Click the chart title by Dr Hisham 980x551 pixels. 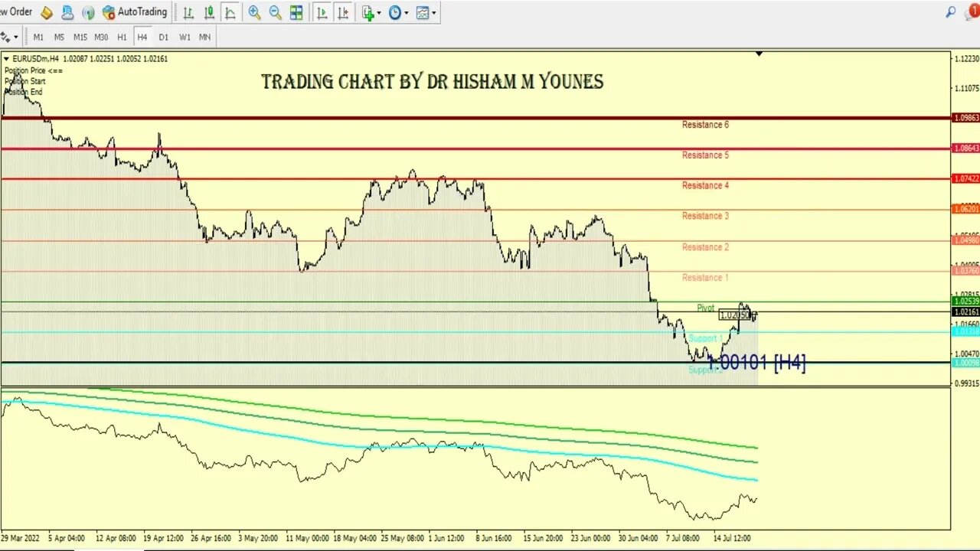(432, 82)
